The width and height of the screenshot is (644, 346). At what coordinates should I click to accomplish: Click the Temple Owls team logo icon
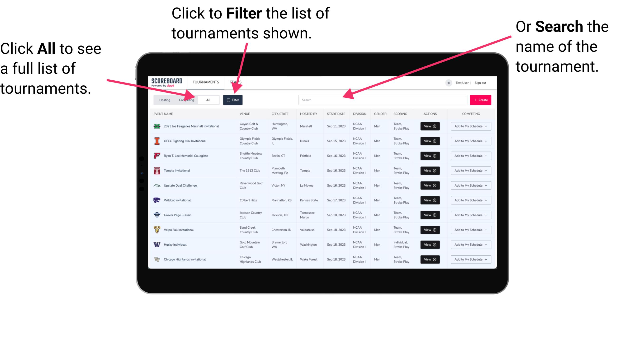click(x=156, y=171)
